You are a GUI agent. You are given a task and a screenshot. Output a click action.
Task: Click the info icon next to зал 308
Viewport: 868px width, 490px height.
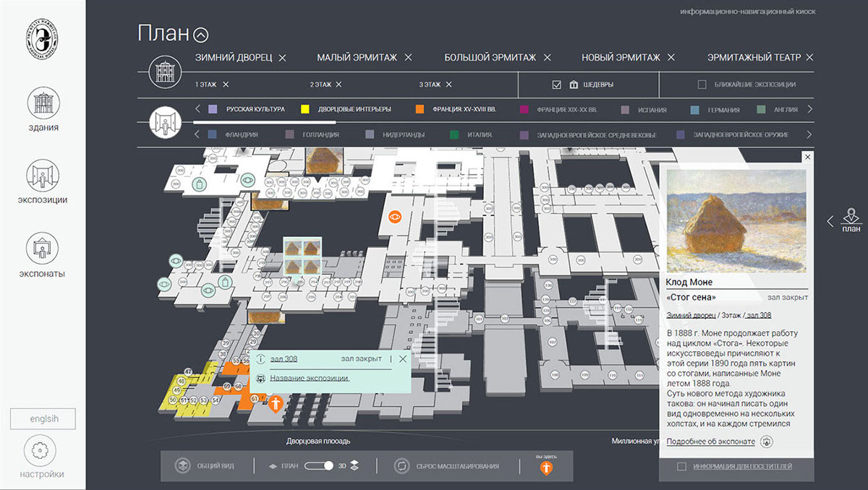pos(261,358)
